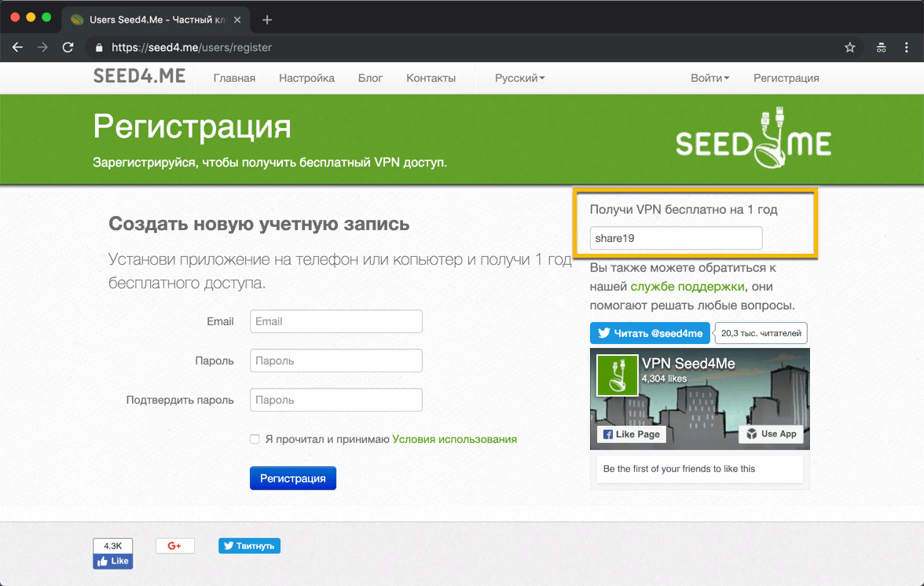
Task: Open Главная menu item
Action: point(234,79)
